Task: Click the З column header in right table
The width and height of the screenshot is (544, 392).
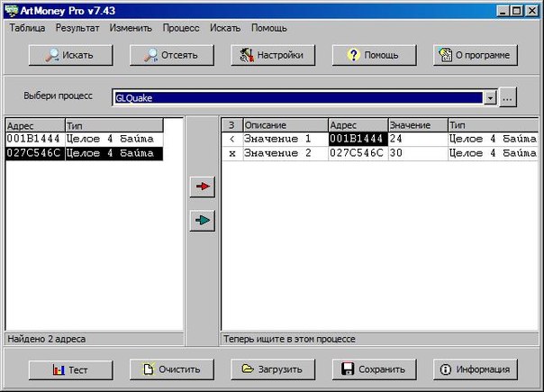Action: 231,125
